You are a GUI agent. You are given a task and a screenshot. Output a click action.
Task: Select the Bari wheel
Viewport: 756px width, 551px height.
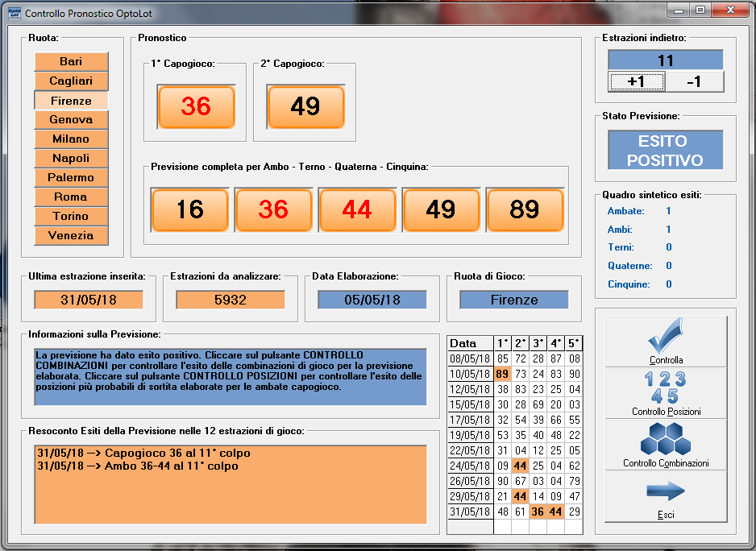tap(71, 61)
